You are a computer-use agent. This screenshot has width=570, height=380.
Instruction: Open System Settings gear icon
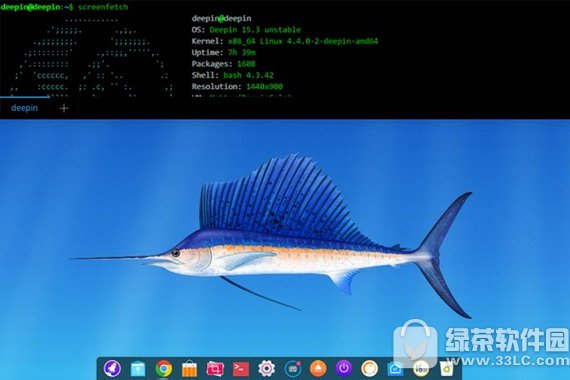click(x=266, y=369)
